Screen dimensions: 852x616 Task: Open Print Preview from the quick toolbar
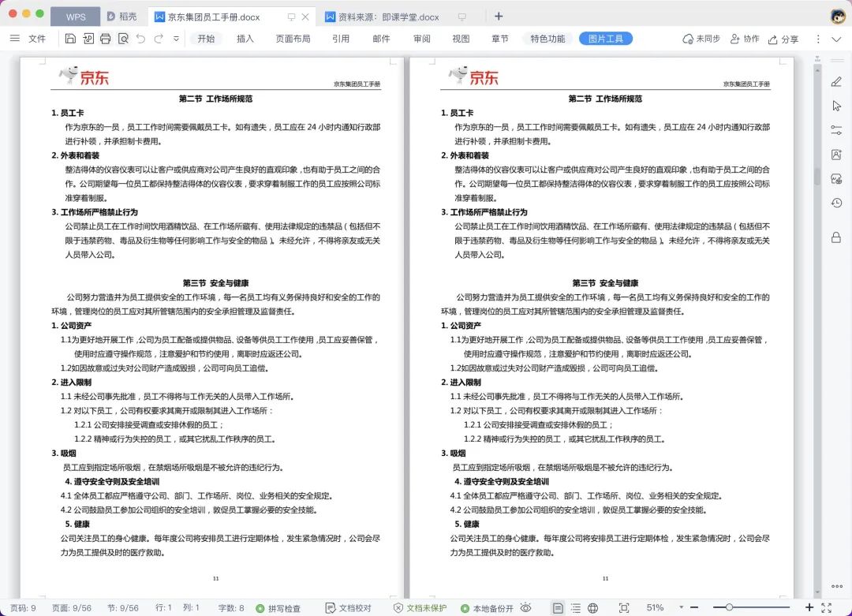(x=123, y=39)
